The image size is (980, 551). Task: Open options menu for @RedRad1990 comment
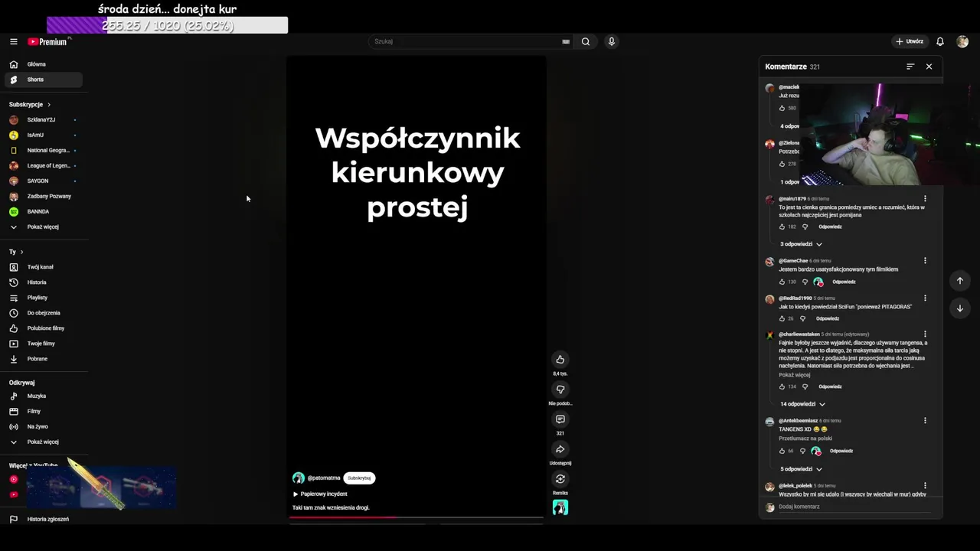click(x=925, y=298)
